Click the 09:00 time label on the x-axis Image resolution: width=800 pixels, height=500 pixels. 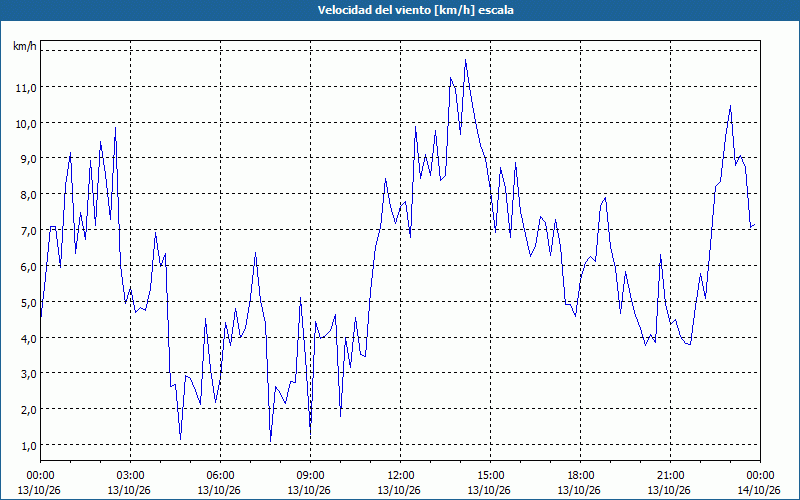point(310,476)
